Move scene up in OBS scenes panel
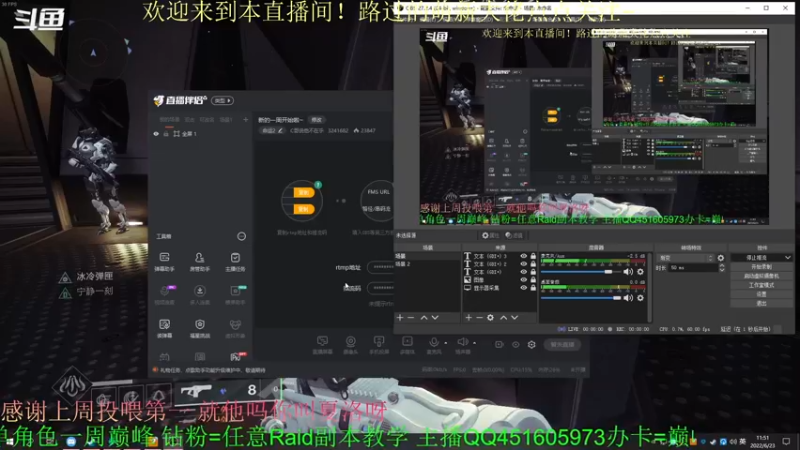 [424, 317]
